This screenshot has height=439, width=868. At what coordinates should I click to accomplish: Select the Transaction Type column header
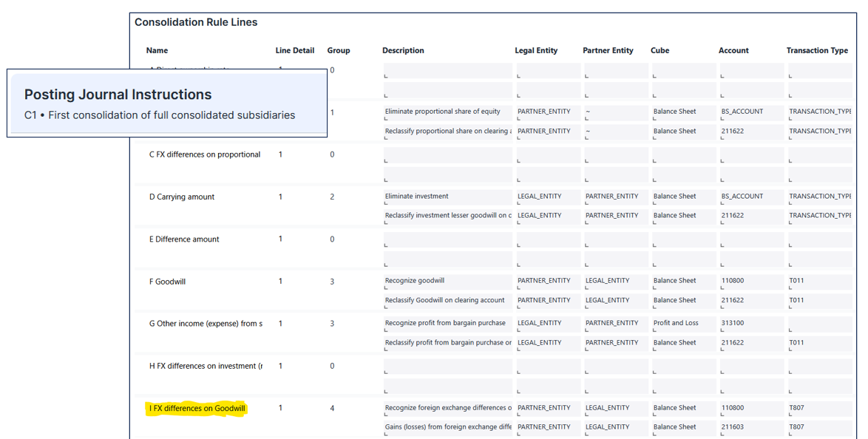(817, 50)
